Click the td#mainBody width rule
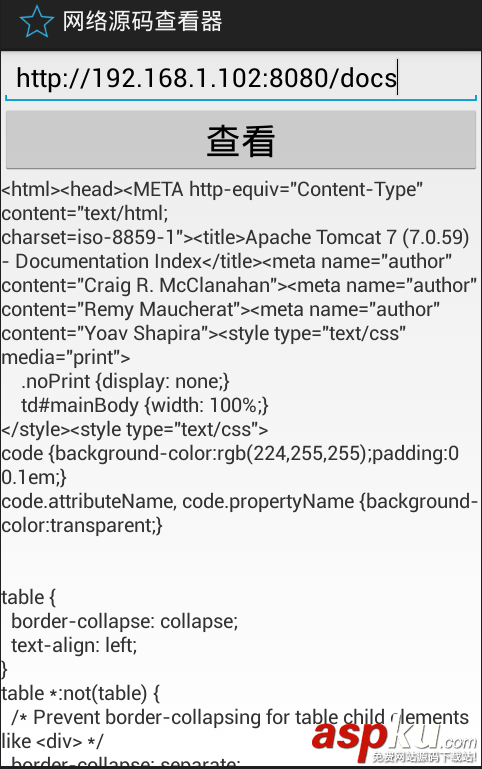The height and width of the screenshot is (769, 482). pyautogui.click(x=145, y=406)
